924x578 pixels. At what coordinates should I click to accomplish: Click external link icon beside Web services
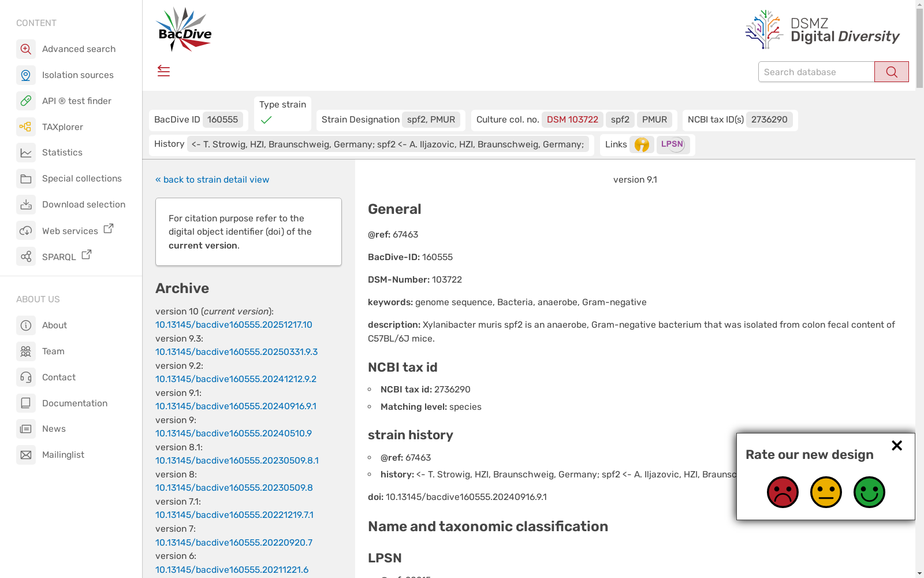click(x=108, y=229)
